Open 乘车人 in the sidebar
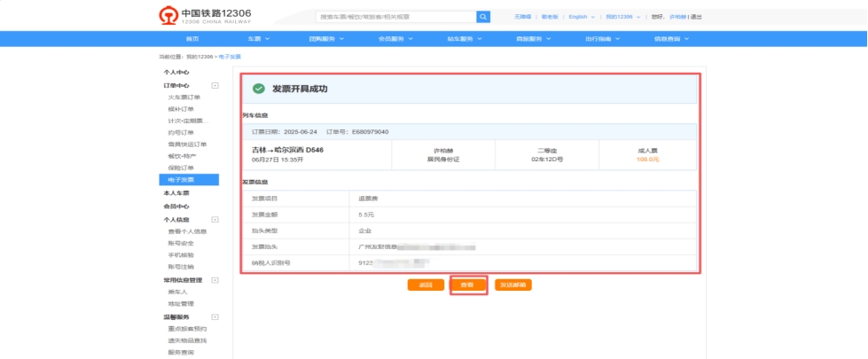The image size is (868, 359). click(x=177, y=292)
